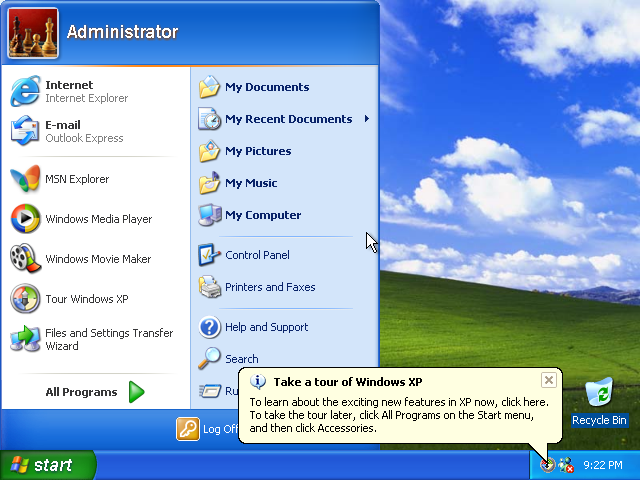Start Windows Movie Maker icon
640x480 pixels.
(x=25, y=258)
